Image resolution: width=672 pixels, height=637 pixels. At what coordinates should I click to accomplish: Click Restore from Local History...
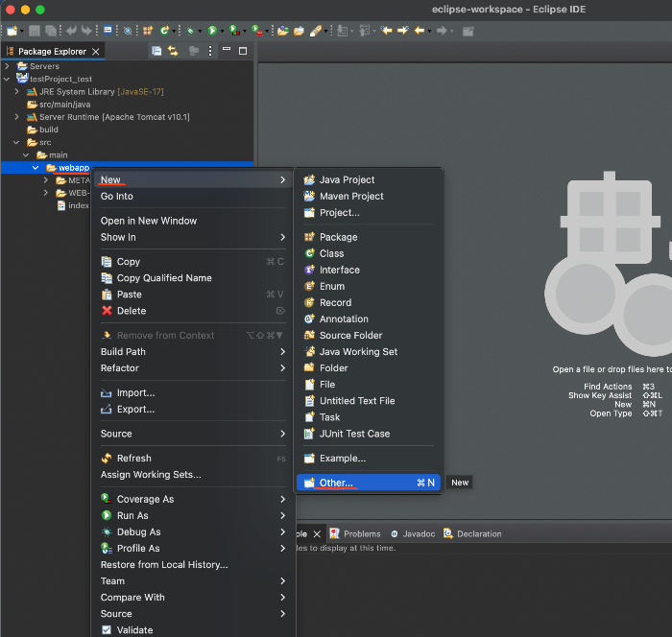point(193,565)
